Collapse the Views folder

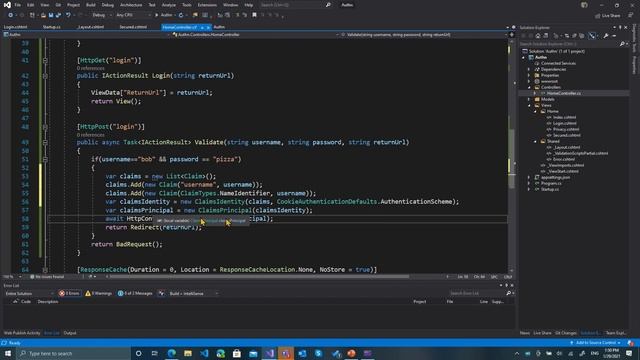(529, 105)
